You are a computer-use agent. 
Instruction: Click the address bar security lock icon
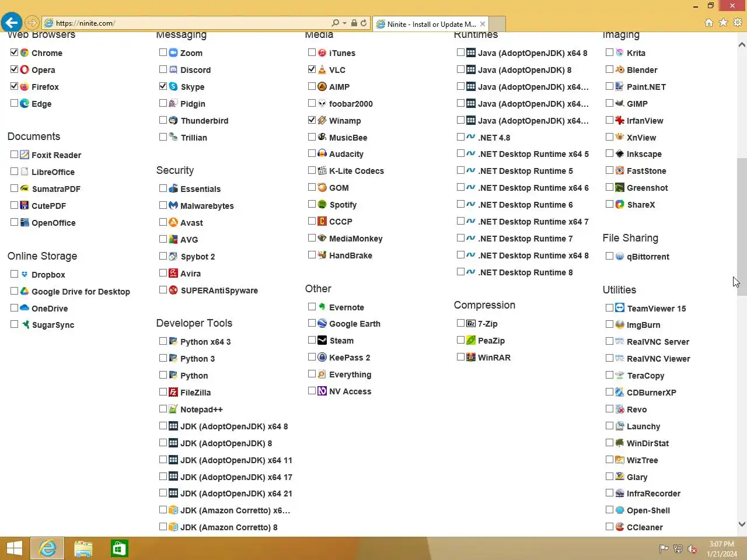point(354,23)
